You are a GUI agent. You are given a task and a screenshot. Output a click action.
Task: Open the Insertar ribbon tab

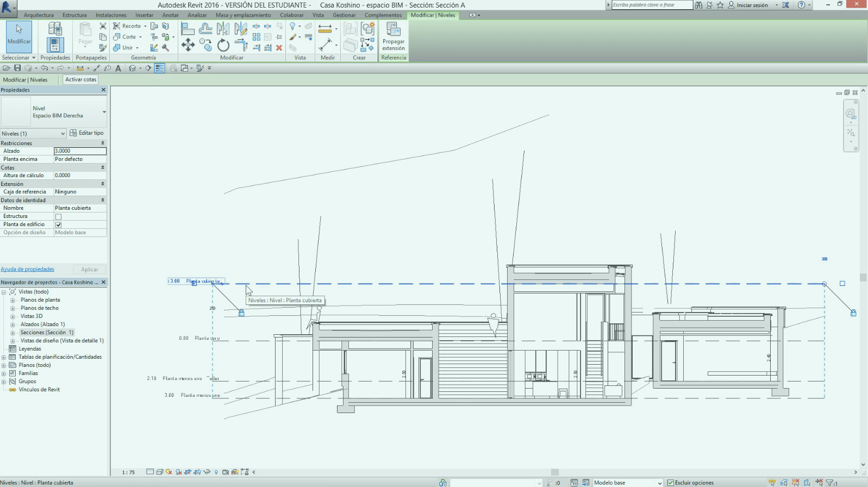(x=144, y=15)
